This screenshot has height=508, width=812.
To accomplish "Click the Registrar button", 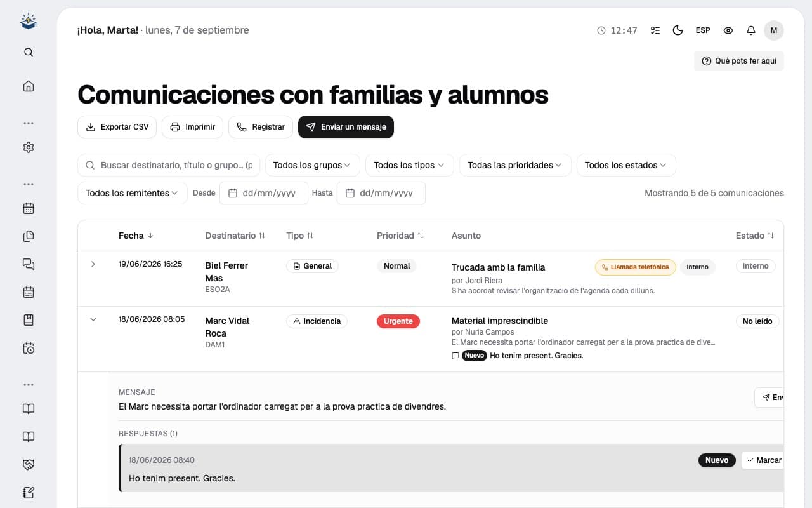I will (261, 127).
